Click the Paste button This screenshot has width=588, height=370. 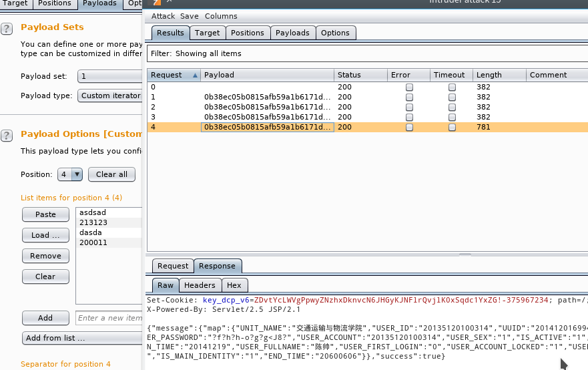[x=45, y=214]
